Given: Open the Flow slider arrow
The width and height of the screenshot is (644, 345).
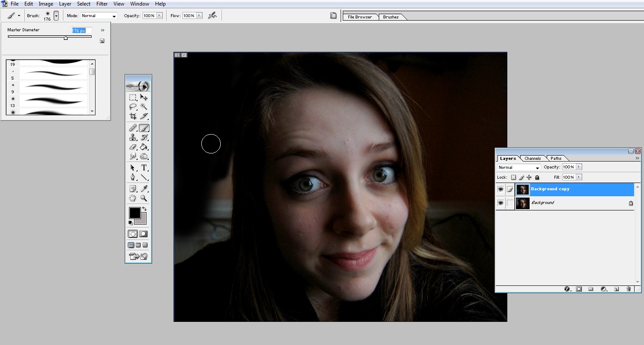Looking at the screenshot, I should 198,15.
